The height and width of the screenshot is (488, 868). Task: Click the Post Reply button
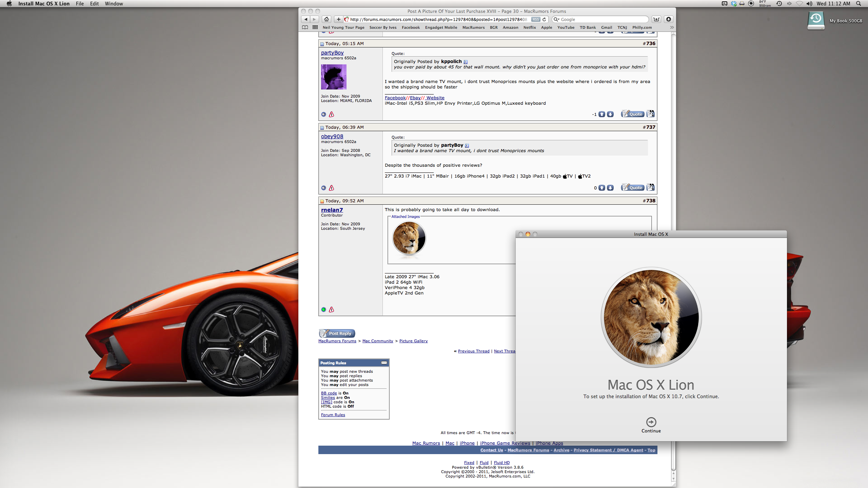[x=337, y=333]
